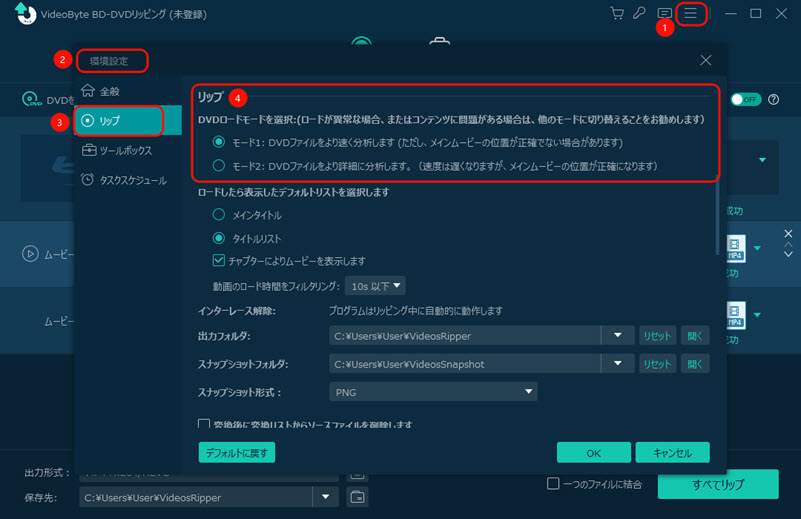Reset the 出力フォルダ path
The width and height of the screenshot is (801, 519).
(x=657, y=336)
